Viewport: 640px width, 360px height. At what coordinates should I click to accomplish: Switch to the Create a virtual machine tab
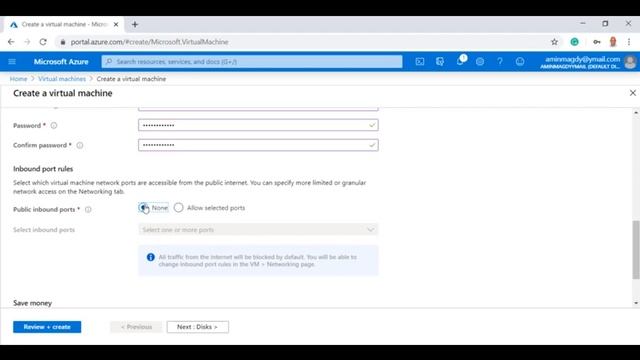(x=64, y=24)
